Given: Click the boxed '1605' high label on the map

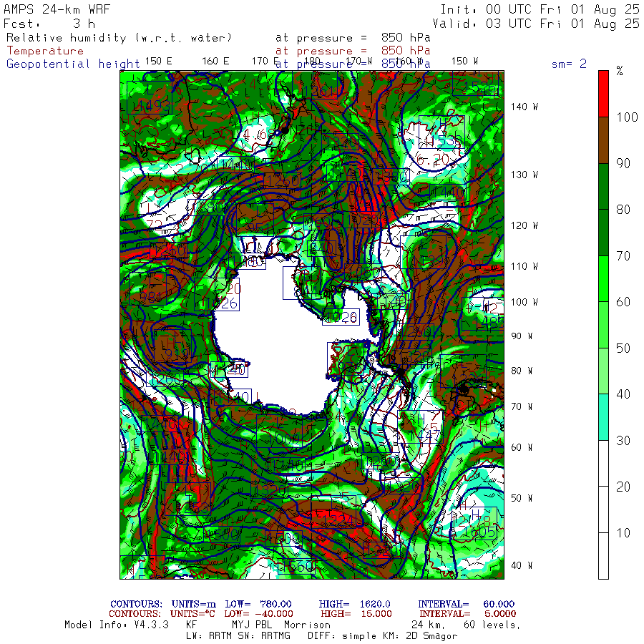Looking at the screenshot, I should pos(474,524).
